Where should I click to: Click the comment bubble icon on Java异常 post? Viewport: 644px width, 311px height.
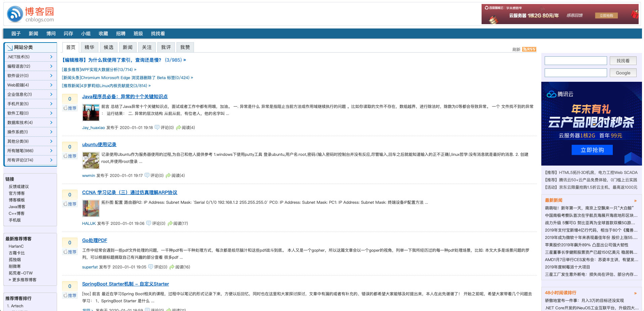(157, 127)
